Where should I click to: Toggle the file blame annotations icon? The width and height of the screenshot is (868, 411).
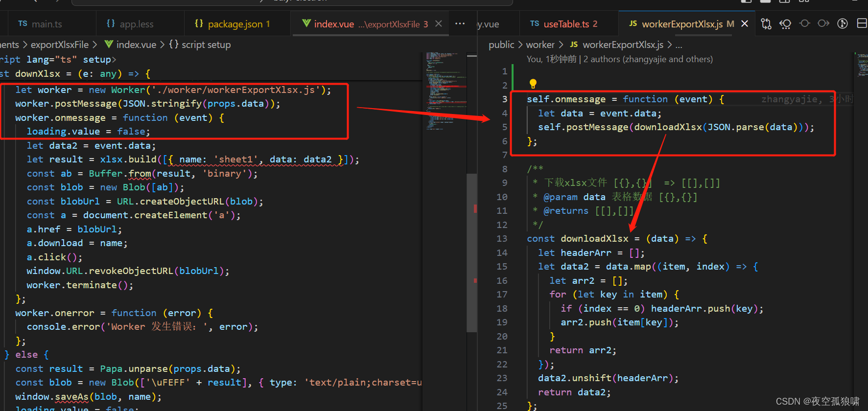(843, 23)
